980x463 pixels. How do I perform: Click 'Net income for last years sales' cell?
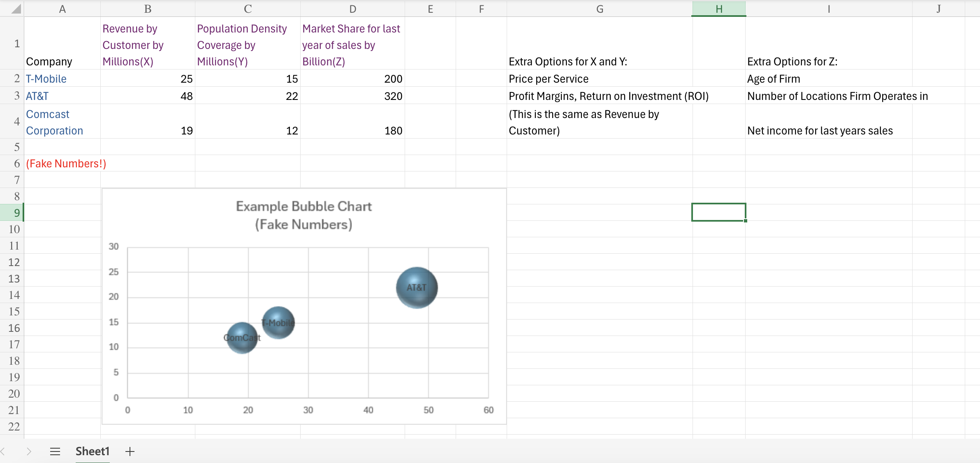829,121
